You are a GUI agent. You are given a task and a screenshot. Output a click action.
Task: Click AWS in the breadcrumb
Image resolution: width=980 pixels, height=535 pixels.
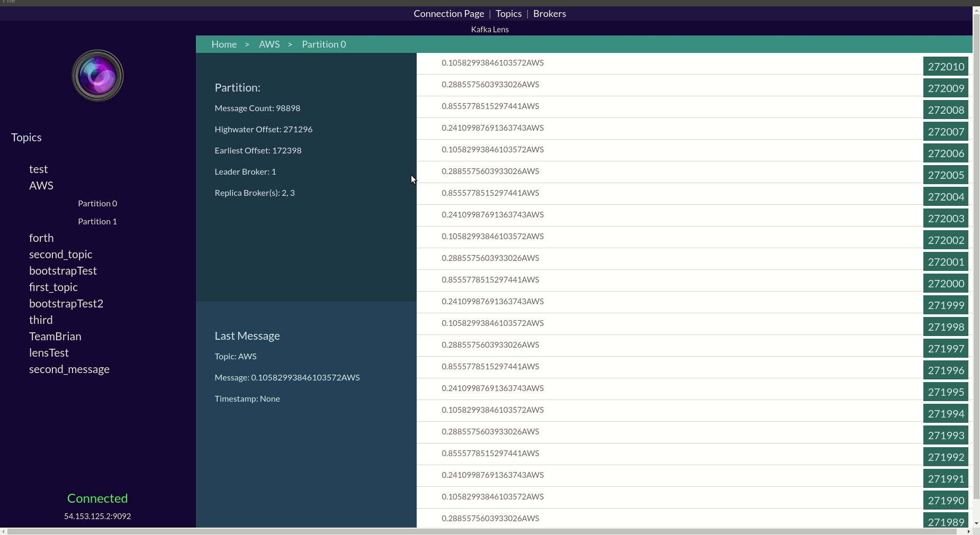click(x=269, y=44)
